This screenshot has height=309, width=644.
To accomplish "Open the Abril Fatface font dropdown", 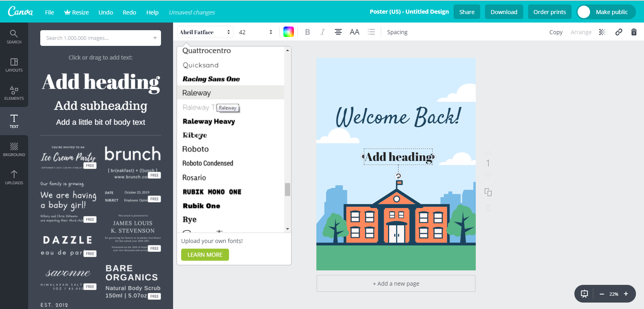I will [x=205, y=32].
